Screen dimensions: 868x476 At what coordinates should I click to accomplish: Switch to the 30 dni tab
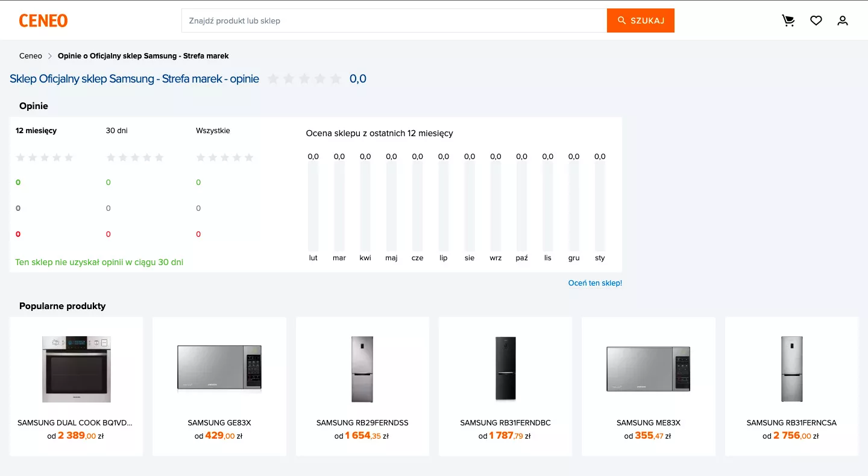[x=117, y=131]
